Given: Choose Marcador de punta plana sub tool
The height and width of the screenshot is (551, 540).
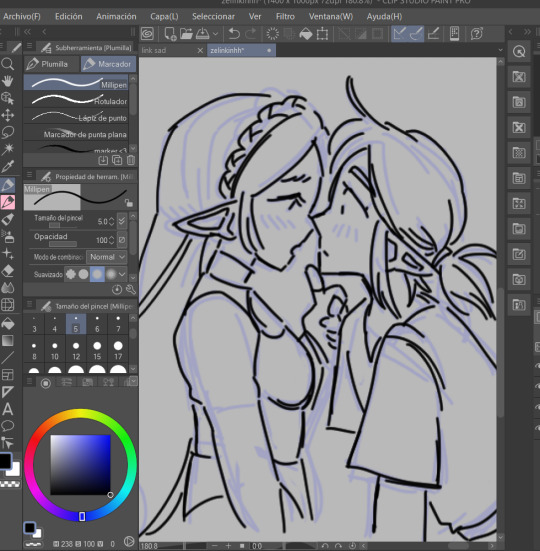Looking at the screenshot, I should click(76, 134).
